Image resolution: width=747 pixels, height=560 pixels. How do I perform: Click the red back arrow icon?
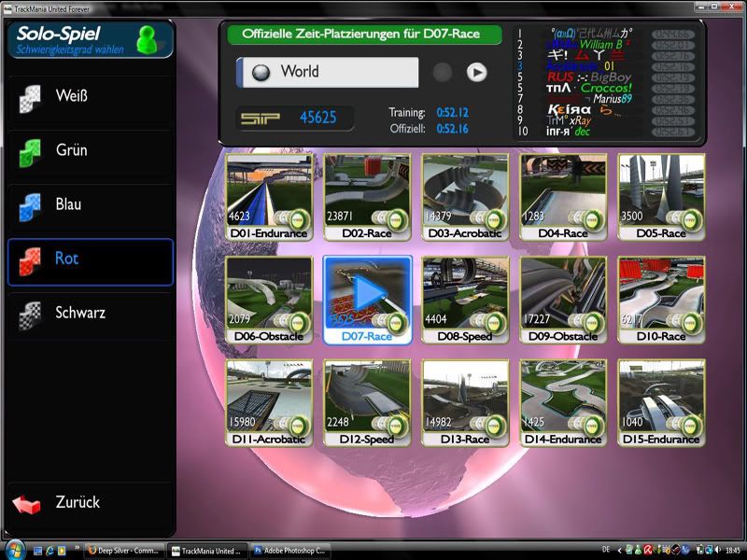[26, 504]
